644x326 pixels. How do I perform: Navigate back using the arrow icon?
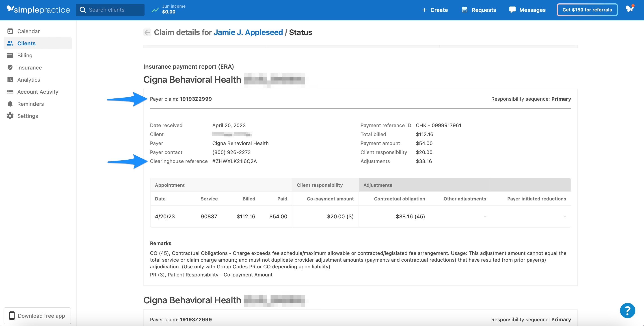(147, 32)
